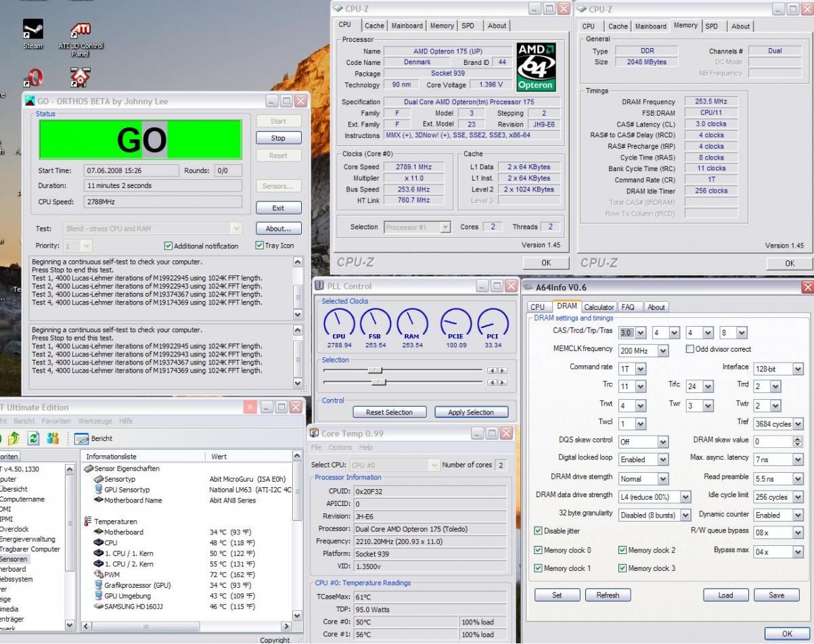Click the Refresh button in A64Info
This screenshot has width=814, height=644.
[x=607, y=595]
